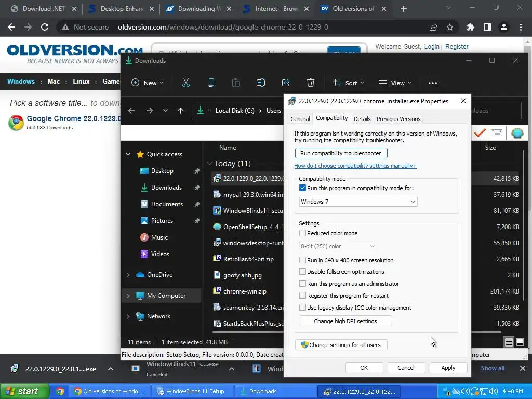This screenshot has width=532, height=399.
Task: Open the Chrome three-dot menu
Action: (521, 27)
